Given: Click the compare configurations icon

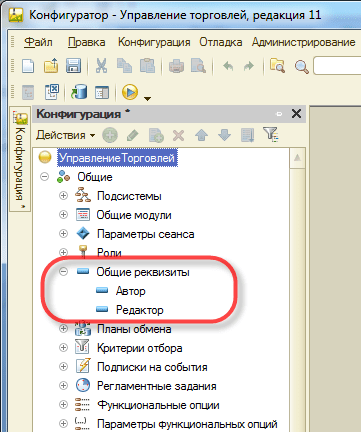Looking at the screenshot, I should (x=52, y=92).
